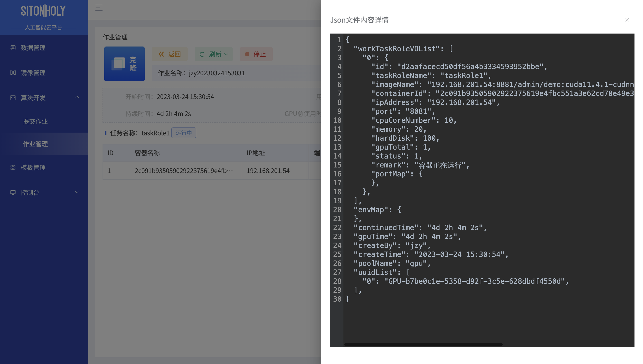Screen dimensions: 643x364
Task: Collapse the 算法开发 menu chevron
Action: (x=77, y=97)
